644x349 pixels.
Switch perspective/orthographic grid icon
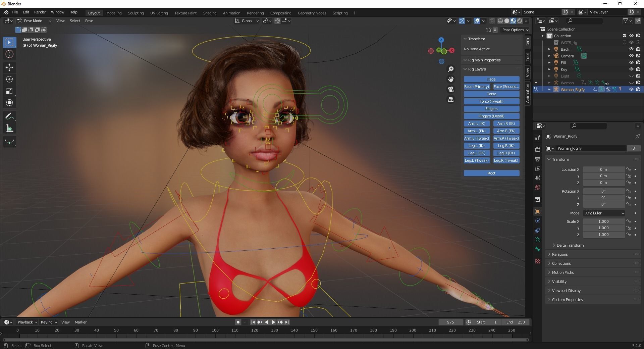451,100
